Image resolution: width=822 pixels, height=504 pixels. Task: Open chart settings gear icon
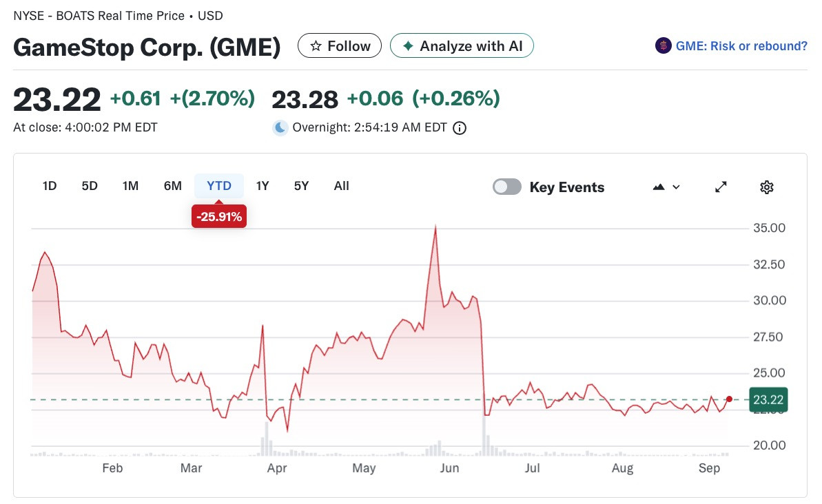(x=766, y=187)
